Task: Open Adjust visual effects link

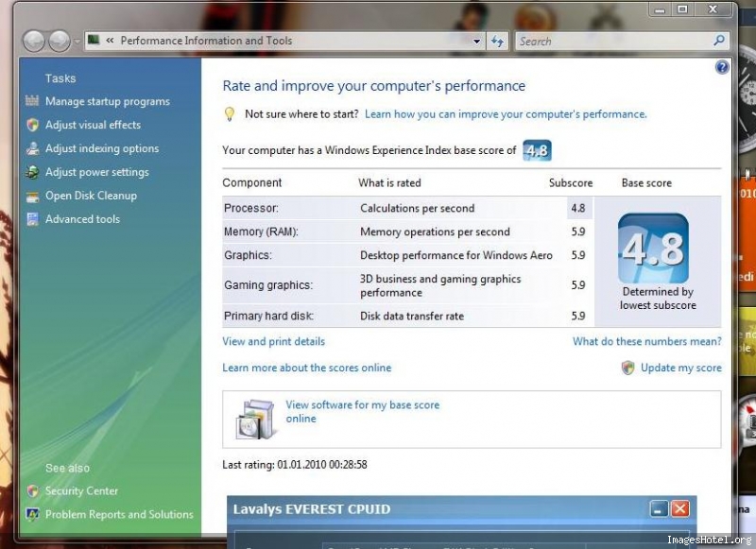Action: point(93,125)
